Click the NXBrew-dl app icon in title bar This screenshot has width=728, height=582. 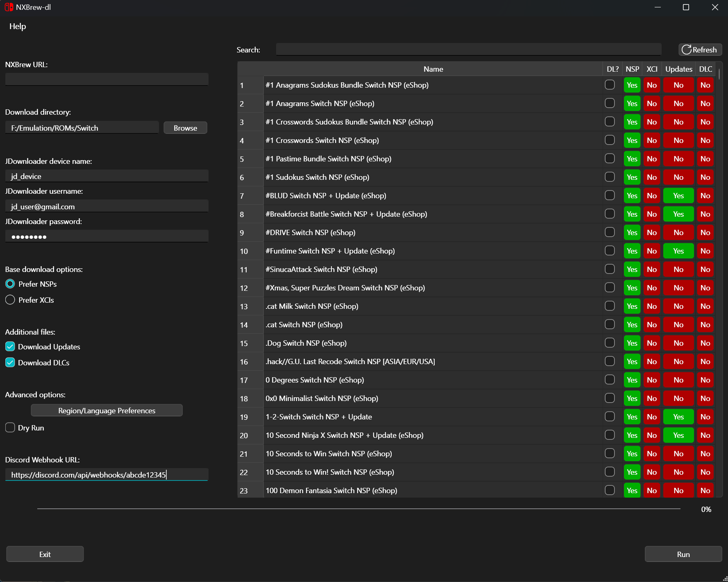9,7
